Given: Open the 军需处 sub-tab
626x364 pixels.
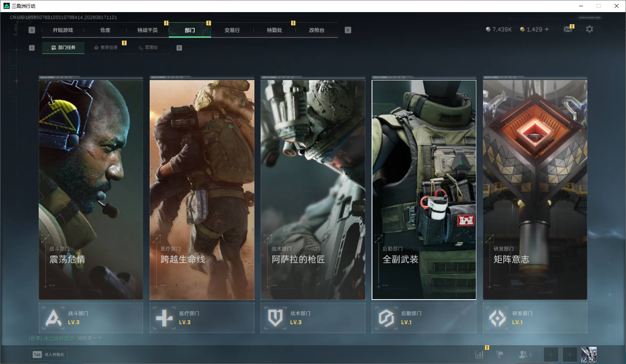Looking at the screenshot, I should (x=148, y=48).
